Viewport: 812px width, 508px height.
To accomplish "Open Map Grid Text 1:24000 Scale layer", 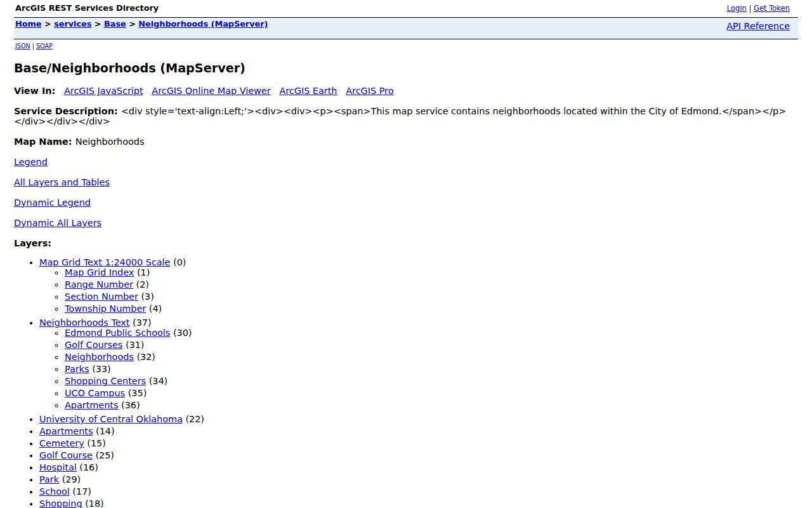I will point(105,262).
